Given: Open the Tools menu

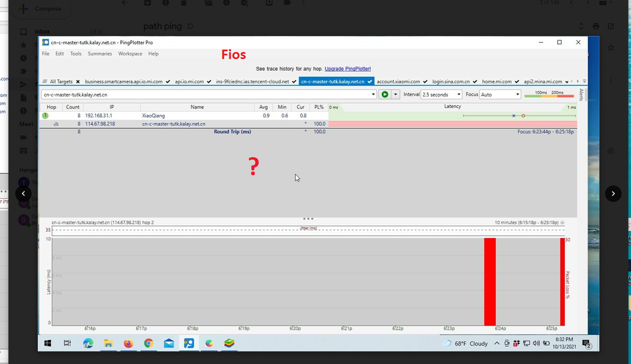Looking at the screenshot, I should click(76, 54).
